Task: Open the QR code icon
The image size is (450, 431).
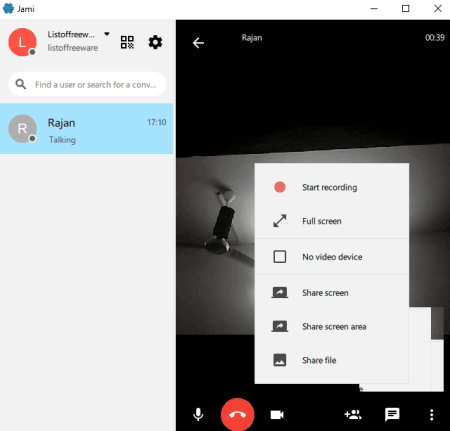Action: pyautogui.click(x=127, y=42)
